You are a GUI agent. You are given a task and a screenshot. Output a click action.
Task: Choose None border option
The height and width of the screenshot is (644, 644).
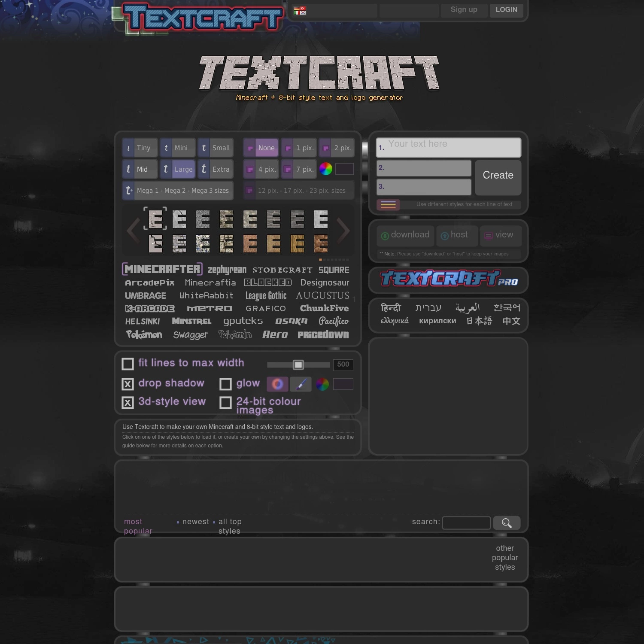[261, 148]
